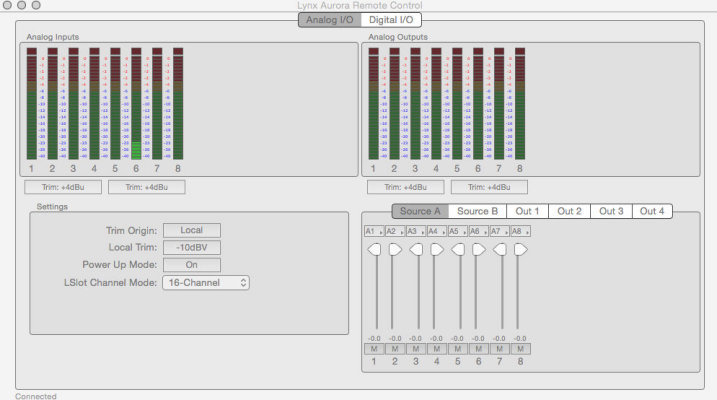Click analog output 4 level meter
This screenshot has height=400, width=717.
(x=436, y=104)
